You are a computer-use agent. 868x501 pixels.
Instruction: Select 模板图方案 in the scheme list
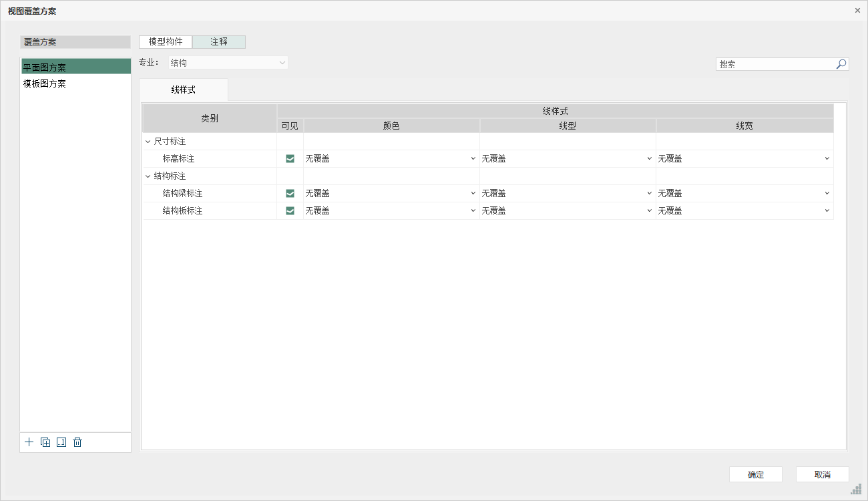[x=45, y=84]
